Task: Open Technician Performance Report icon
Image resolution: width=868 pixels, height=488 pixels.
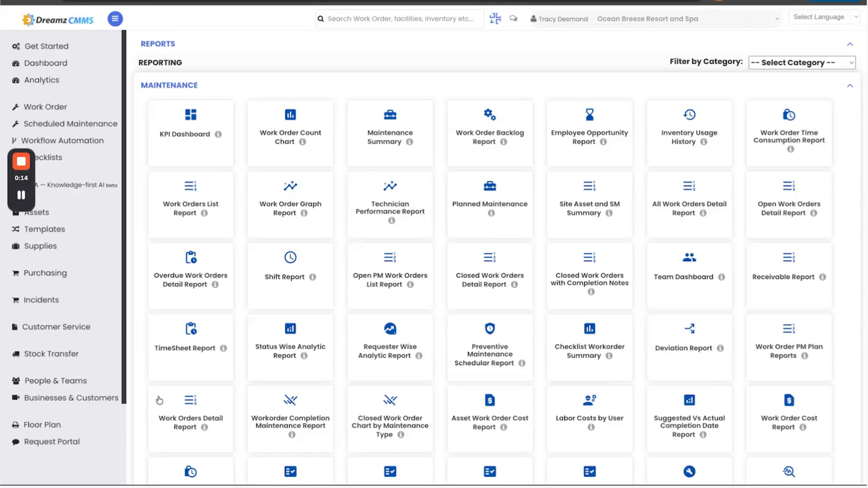Action: pos(390,186)
